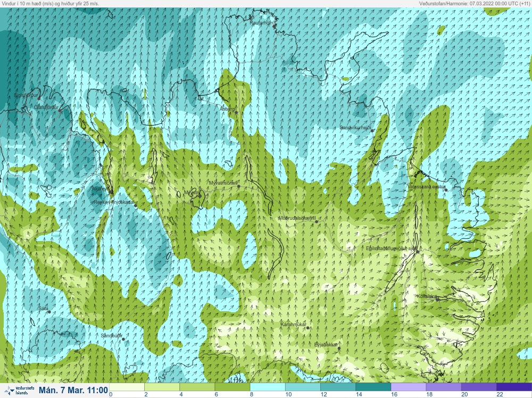Click the legend value '18'
This screenshot has width=532, height=398.
point(429,395)
